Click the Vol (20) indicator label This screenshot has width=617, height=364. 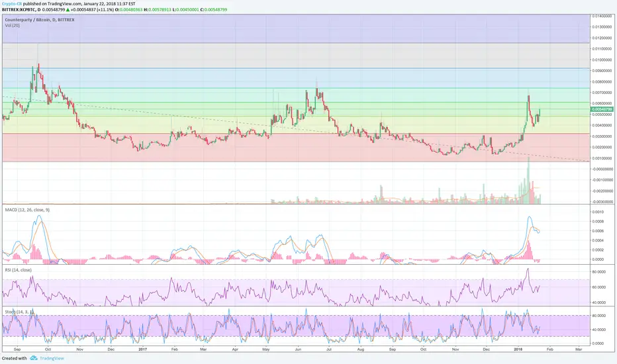pyautogui.click(x=12, y=25)
